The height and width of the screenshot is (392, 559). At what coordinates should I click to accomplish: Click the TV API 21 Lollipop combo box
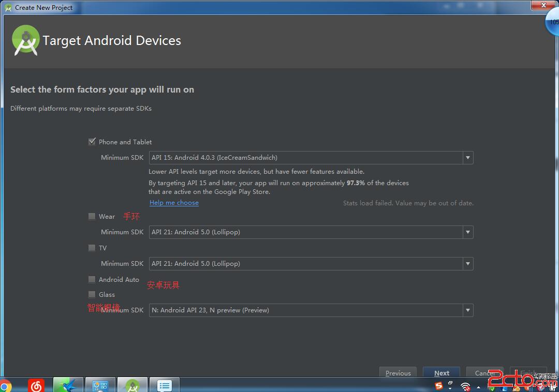[x=311, y=264]
